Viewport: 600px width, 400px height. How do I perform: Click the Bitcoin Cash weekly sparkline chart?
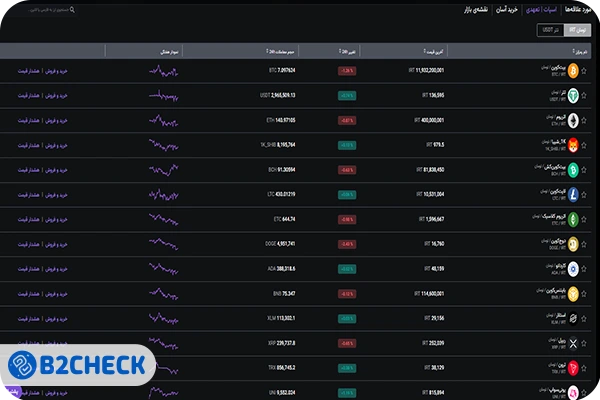coord(164,169)
